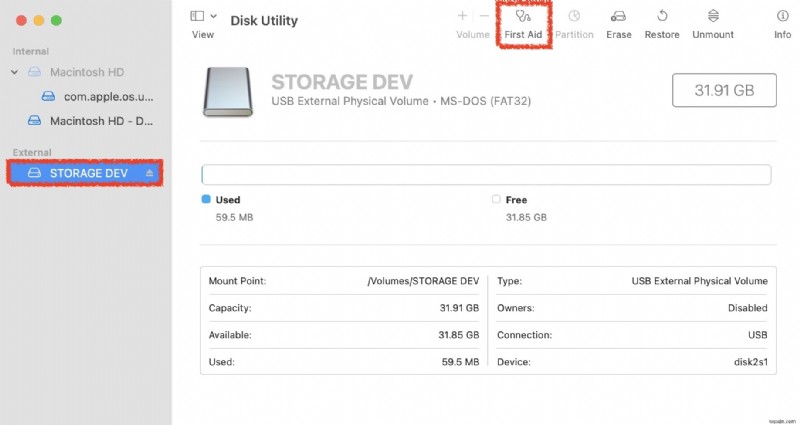Click the Erase toolbar button

(618, 24)
